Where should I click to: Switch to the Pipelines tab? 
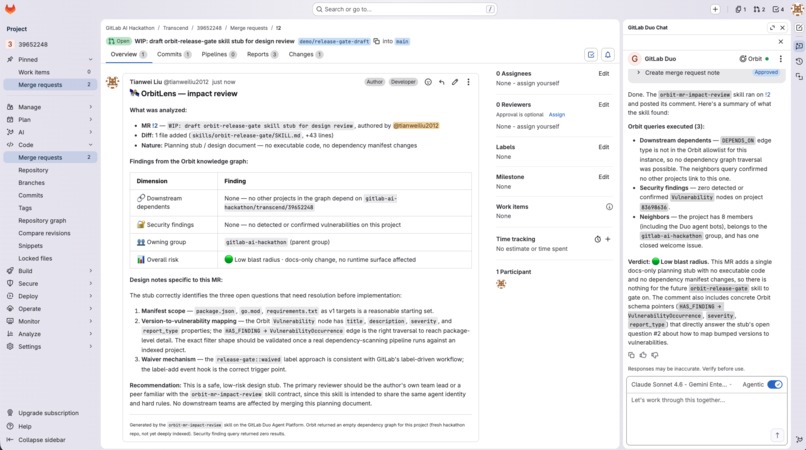(219, 55)
